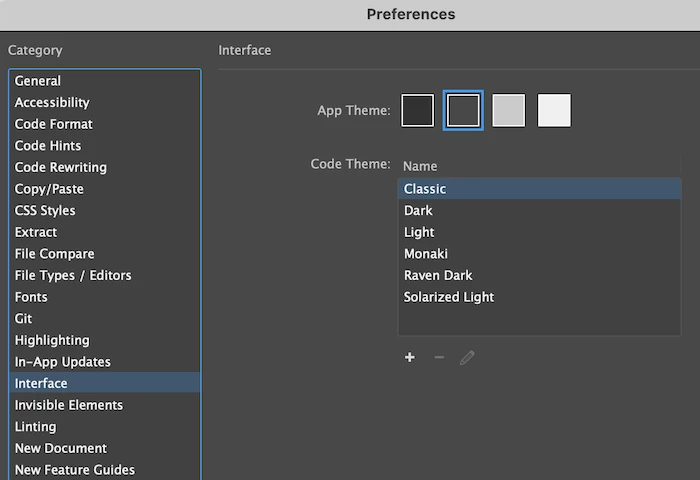Open the General category
The width and height of the screenshot is (700, 480).
tap(38, 81)
